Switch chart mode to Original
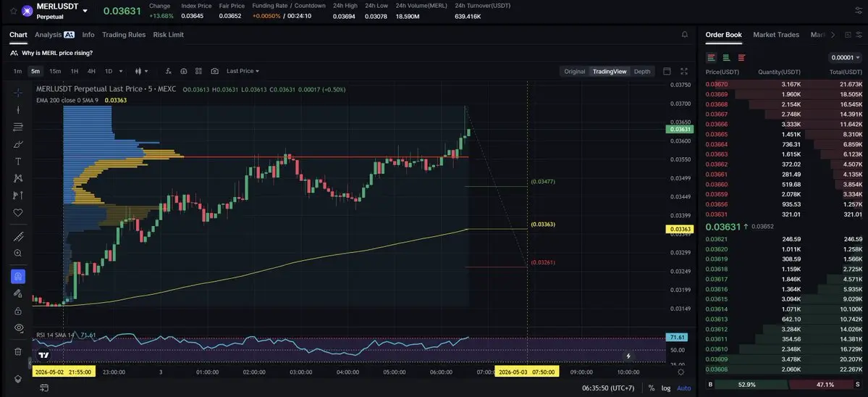Screen dimensions: 868x397 click(x=575, y=72)
